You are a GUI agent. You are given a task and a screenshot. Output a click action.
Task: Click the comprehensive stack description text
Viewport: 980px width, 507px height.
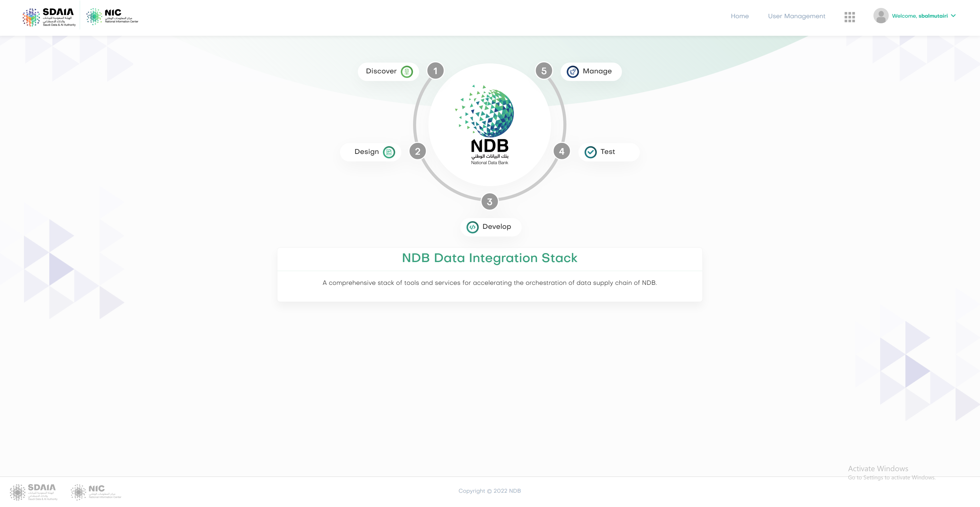[490, 283]
